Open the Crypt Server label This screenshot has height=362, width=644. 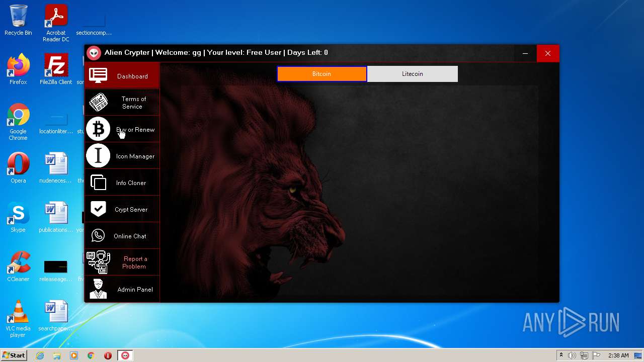[131, 210]
